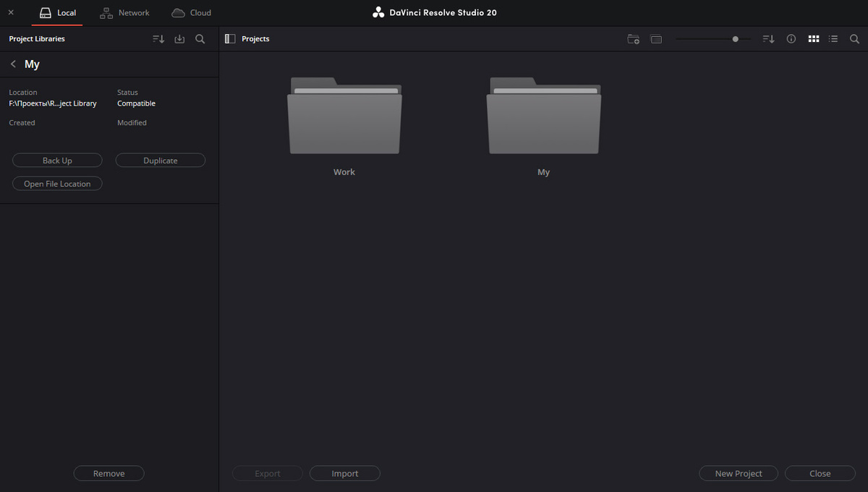Viewport: 868px width, 492px height.
Task: Show project info with the info icon
Action: [791, 39]
